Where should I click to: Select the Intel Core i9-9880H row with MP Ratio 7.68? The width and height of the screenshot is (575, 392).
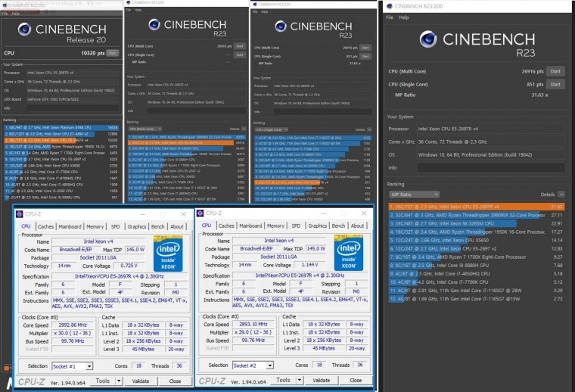coord(477,265)
